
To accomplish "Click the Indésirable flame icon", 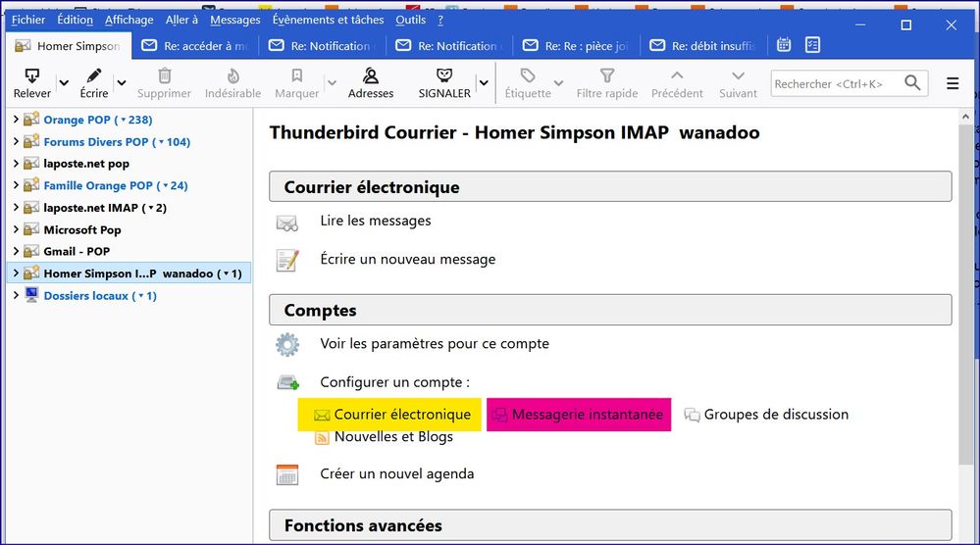I will click(232, 76).
